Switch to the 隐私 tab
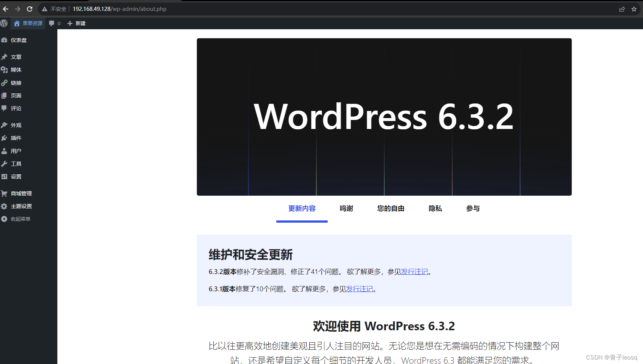This screenshot has width=643, height=364. (435, 208)
